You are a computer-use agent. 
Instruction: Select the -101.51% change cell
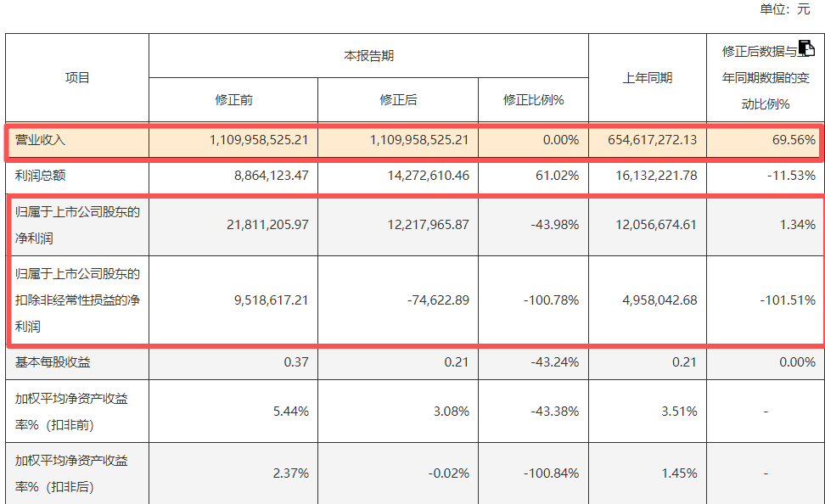click(x=788, y=300)
